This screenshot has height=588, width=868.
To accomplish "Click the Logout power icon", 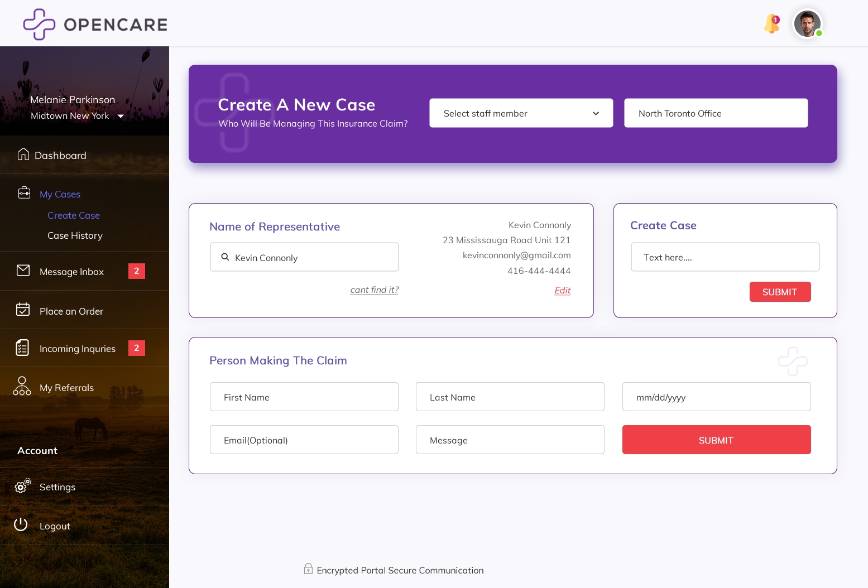I will (21, 524).
